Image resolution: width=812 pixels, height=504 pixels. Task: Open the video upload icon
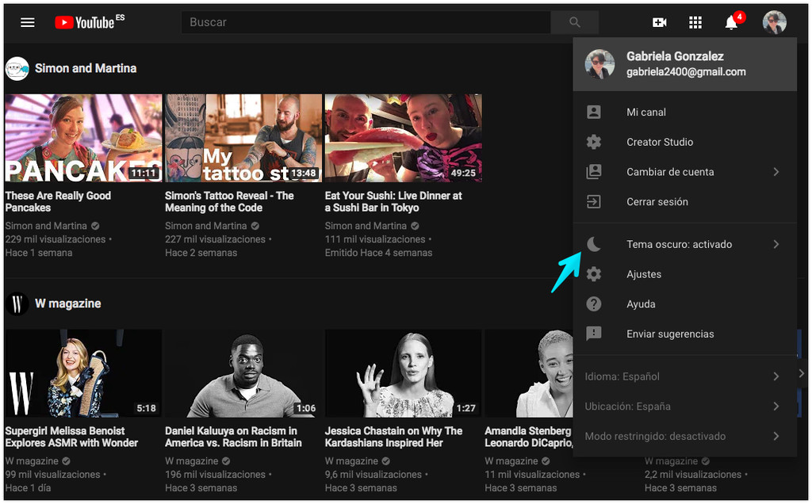[x=659, y=22]
